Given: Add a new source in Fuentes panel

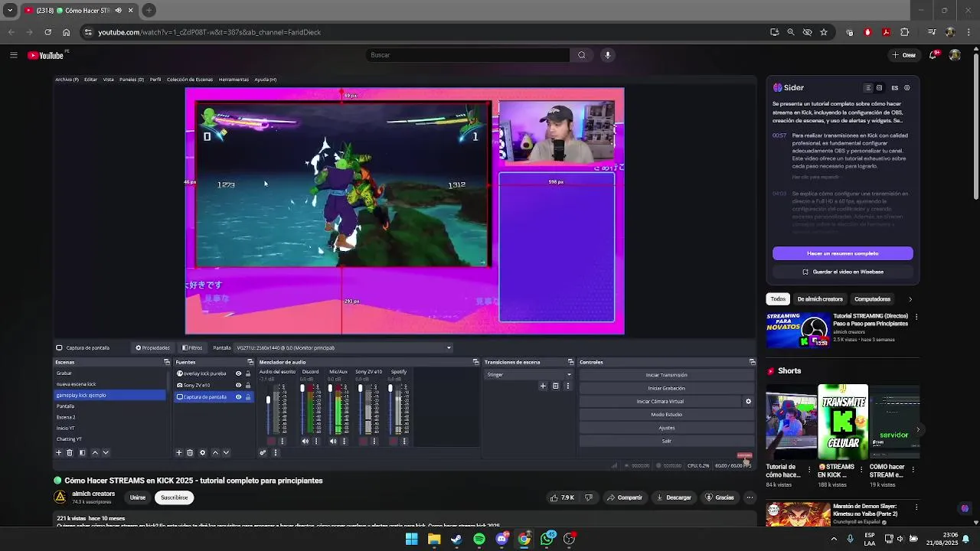Looking at the screenshot, I should click(x=179, y=452).
